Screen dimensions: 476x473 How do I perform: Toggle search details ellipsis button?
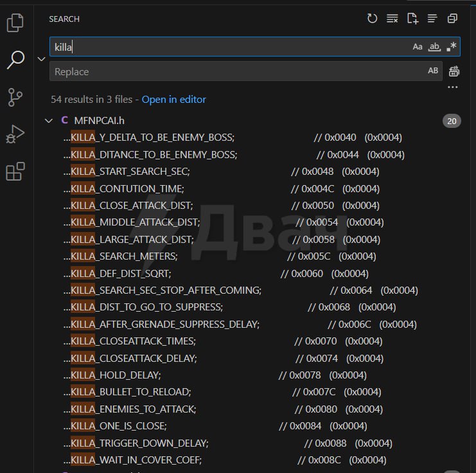point(453,87)
